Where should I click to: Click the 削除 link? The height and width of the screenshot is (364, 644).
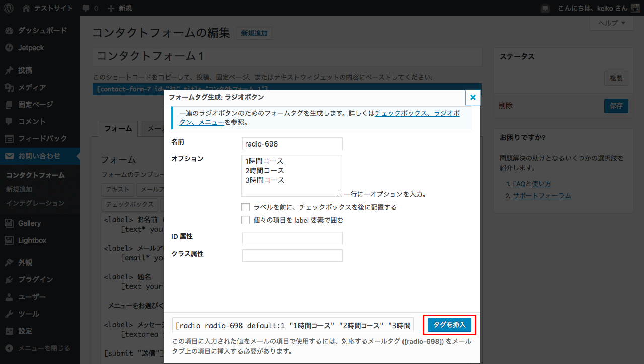tap(506, 106)
